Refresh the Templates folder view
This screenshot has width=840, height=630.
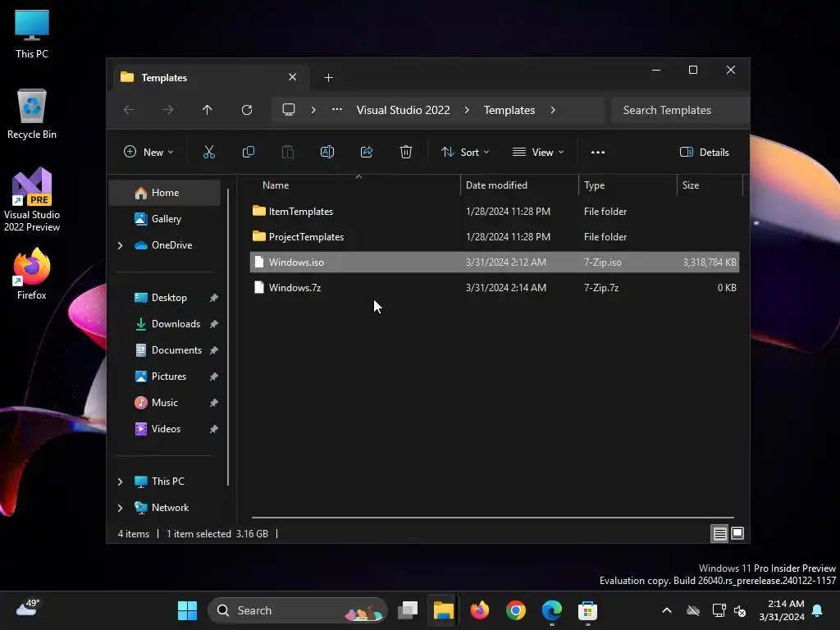click(x=247, y=110)
